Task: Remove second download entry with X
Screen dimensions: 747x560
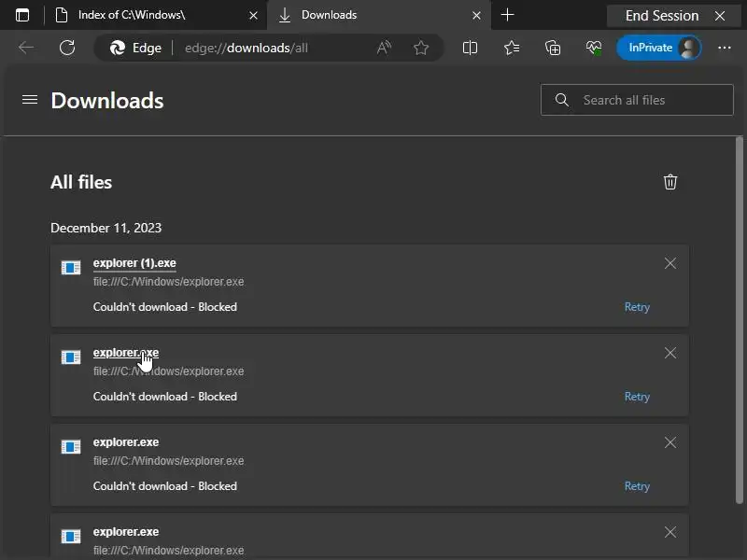Action: [670, 353]
